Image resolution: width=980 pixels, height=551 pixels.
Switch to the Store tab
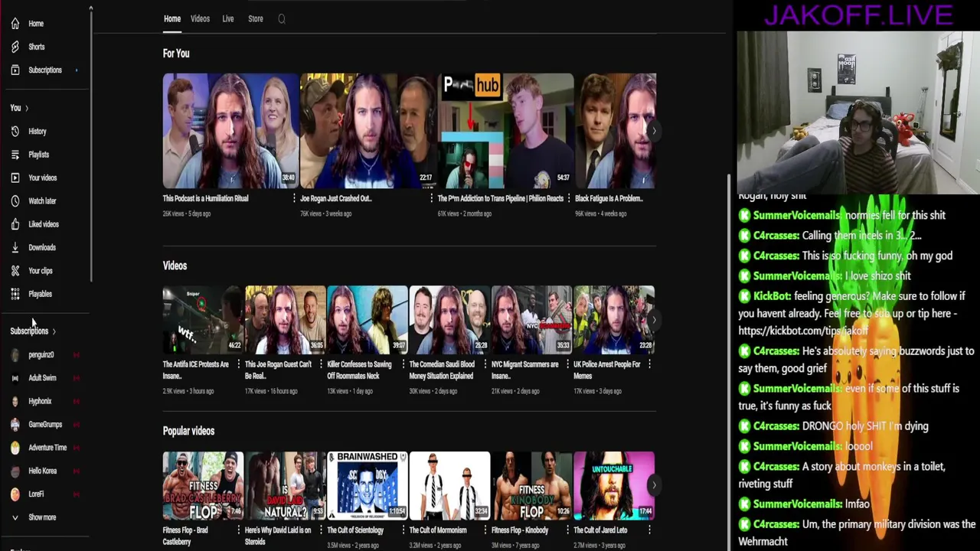256,18
